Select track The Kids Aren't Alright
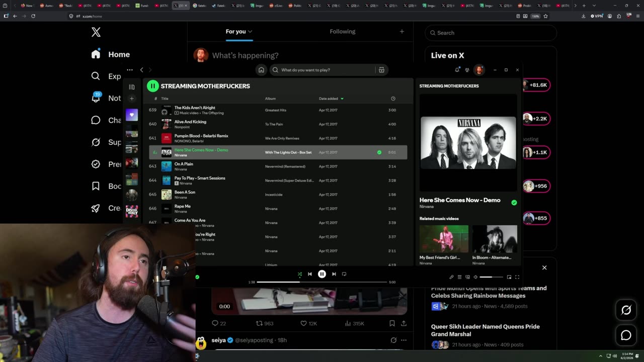 (195, 108)
